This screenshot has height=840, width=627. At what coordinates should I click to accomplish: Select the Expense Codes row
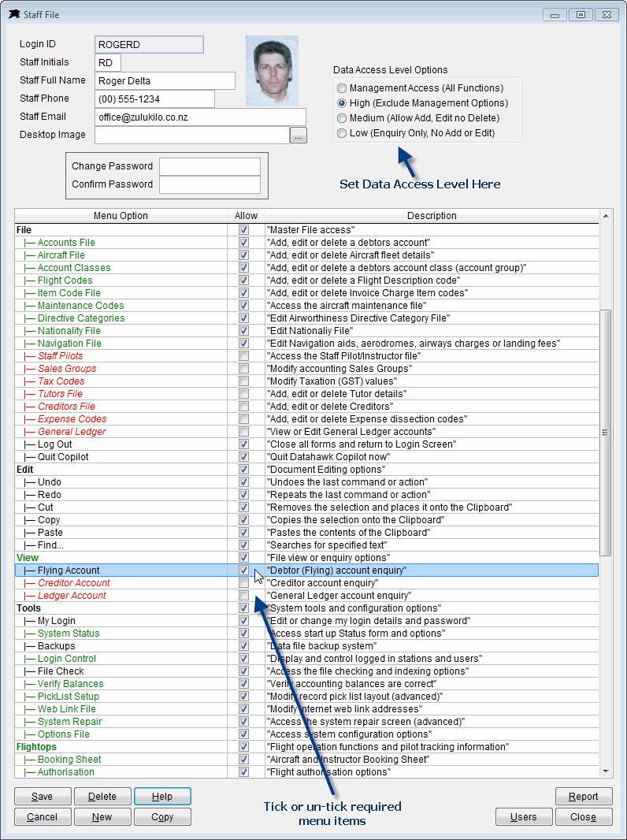(306, 419)
